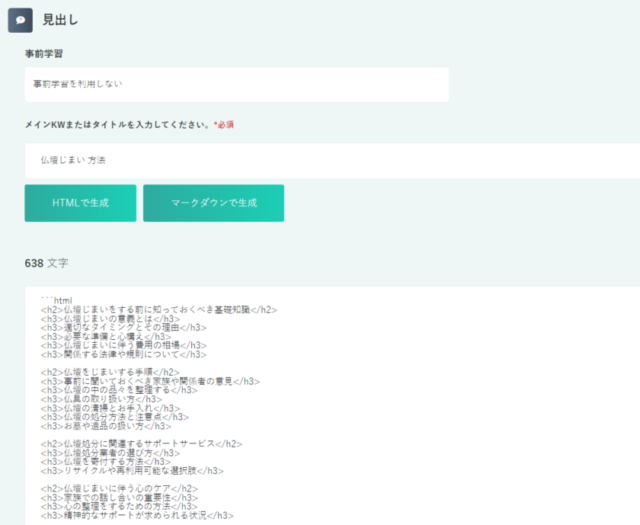The width and height of the screenshot is (640, 525).
Task: Focus the main KW input containing 仏壇じまい 方法
Action: coord(332,160)
